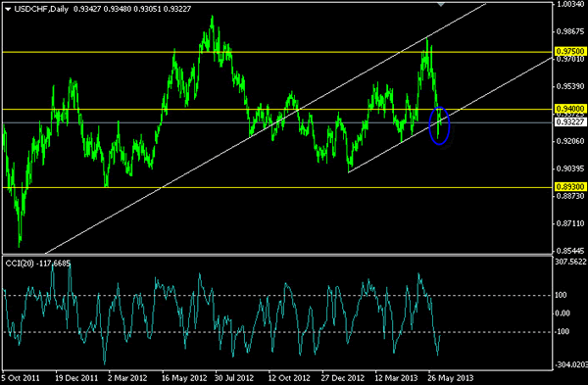The width and height of the screenshot is (588, 385).
Task: Click the CCI 100 level label
Action: [561, 295]
